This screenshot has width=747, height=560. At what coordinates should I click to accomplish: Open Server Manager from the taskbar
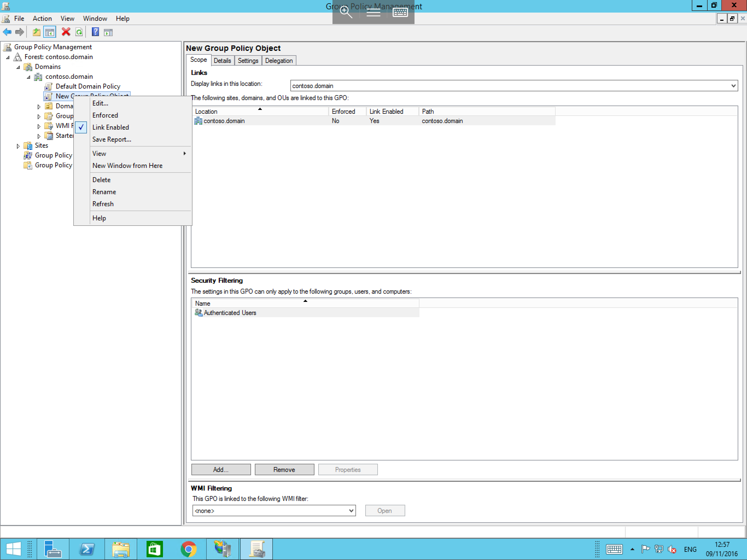pyautogui.click(x=53, y=549)
